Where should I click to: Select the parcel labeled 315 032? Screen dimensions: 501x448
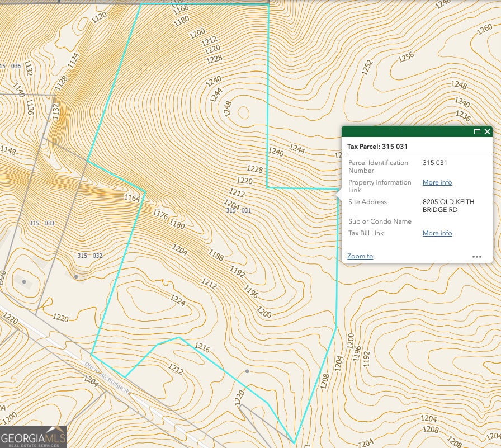click(90, 256)
